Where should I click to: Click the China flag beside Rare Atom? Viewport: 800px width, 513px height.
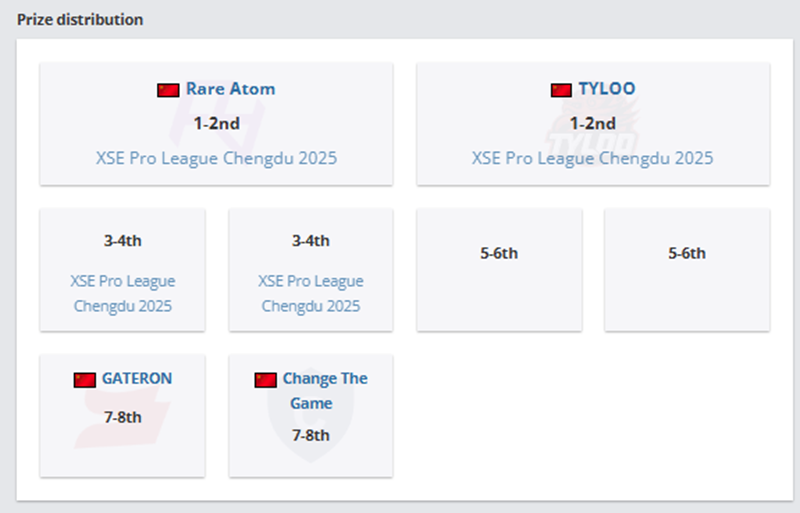point(168,90)
